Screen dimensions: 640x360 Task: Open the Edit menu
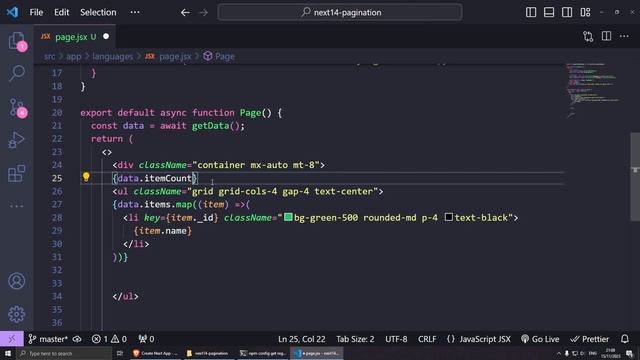(62, 12)
